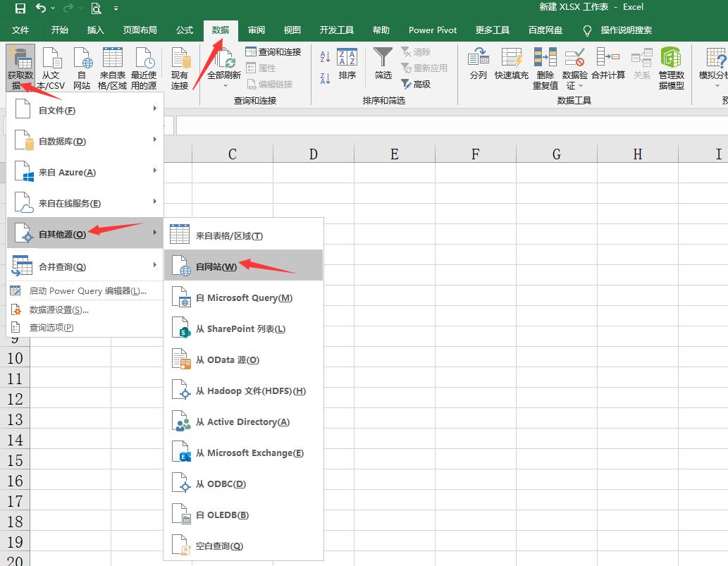728x566 pixels.
Task: Expand the 自文件(F) submenu
Action: [x=85, y=110]
